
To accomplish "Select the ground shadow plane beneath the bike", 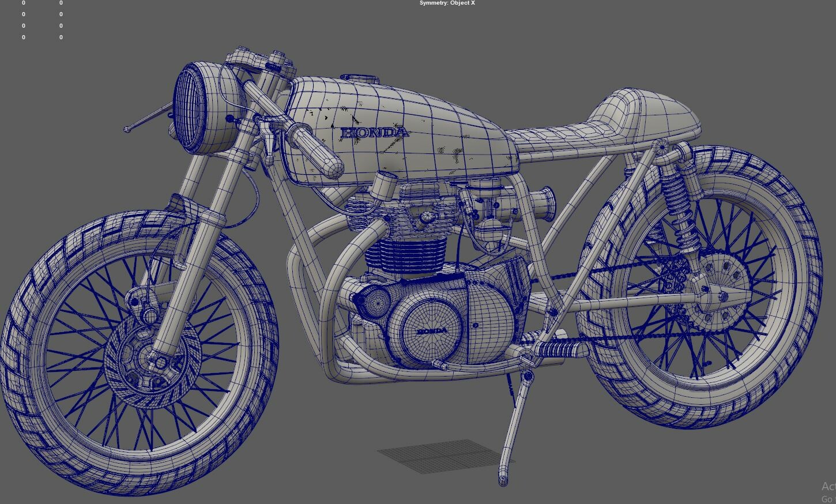I will pyautogui.click(x=432, y=456).
